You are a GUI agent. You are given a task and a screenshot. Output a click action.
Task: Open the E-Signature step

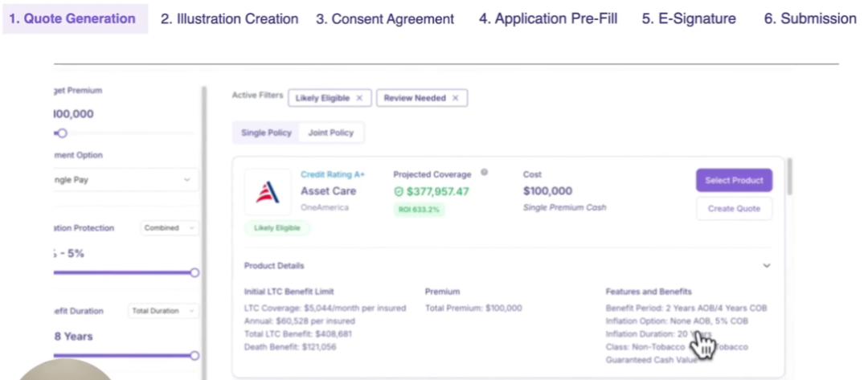pyautogui.click(x=688, y=18)
